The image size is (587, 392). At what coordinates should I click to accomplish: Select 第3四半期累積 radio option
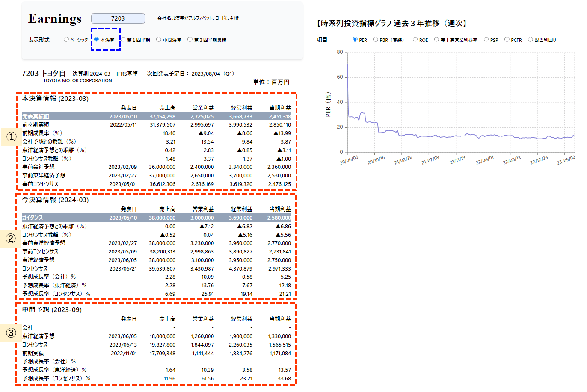coord(190,40)
